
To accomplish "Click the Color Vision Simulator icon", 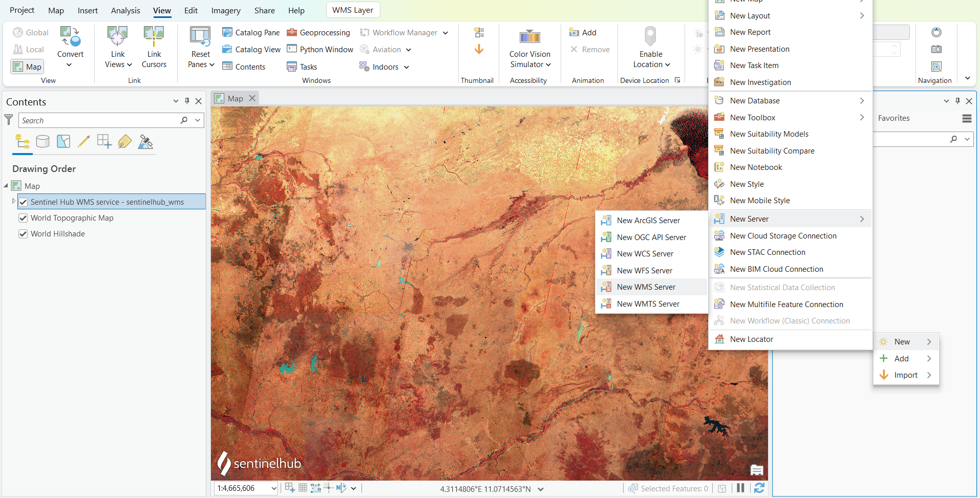I will pyautogui.click(x=530, y=36).
